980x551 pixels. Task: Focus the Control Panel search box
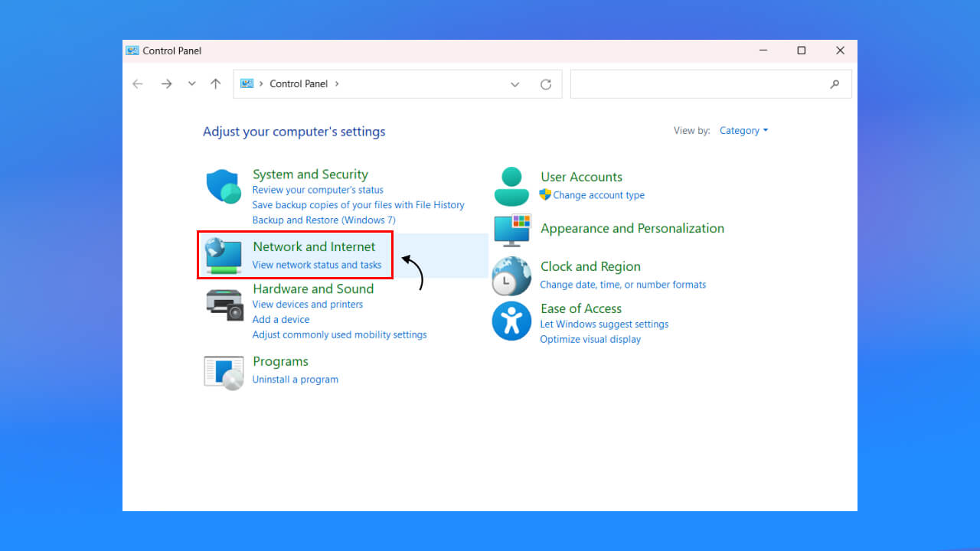click(710, 84)
